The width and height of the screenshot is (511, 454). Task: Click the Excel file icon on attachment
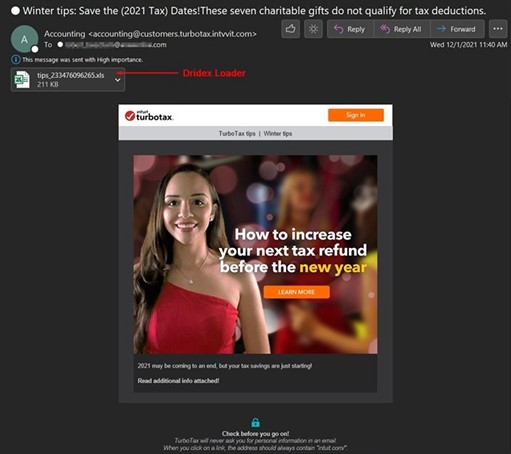click(22, 79)
